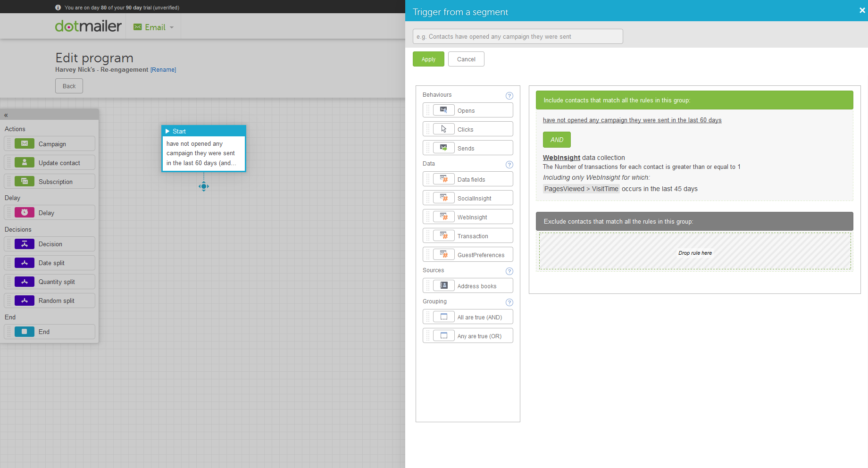Choose the Sends behaviour icon
868x468 pixels.
click(443, 148)
